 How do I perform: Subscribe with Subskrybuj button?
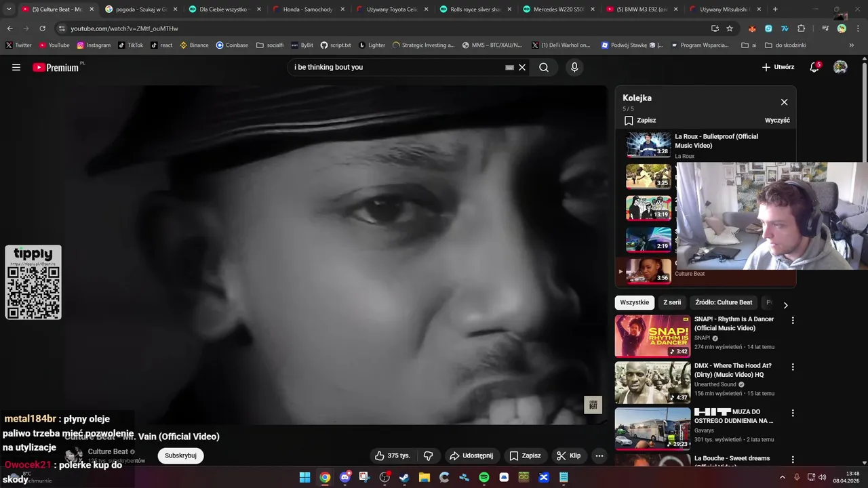click(180, 455)
